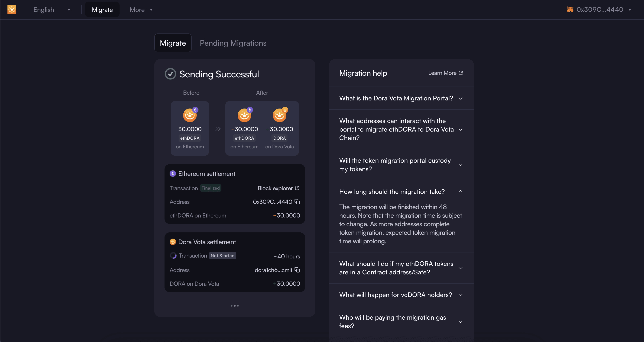Click the Block explorer external link icon
The image size is (644, 342).
pyautogui.click(x=297, y=188)
